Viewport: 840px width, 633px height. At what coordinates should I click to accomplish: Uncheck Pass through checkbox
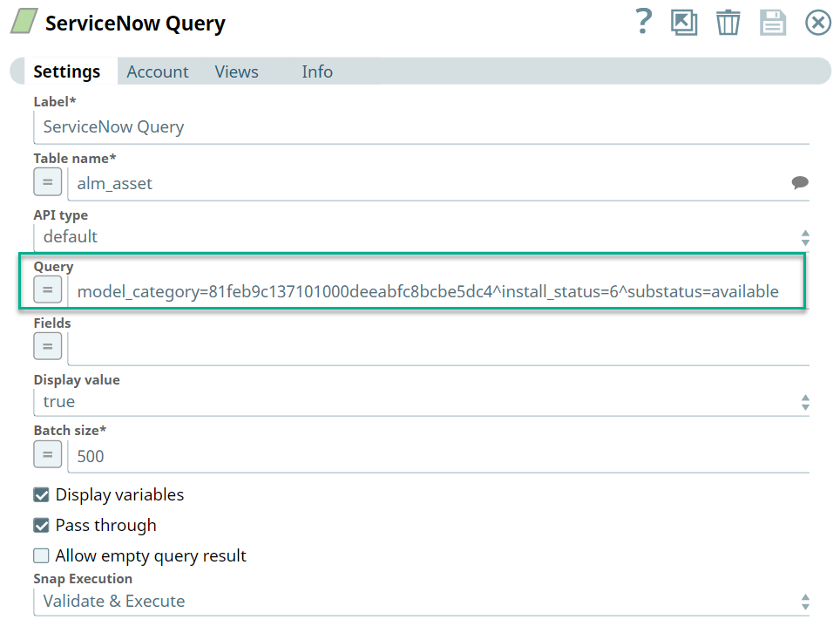[41, 525]
